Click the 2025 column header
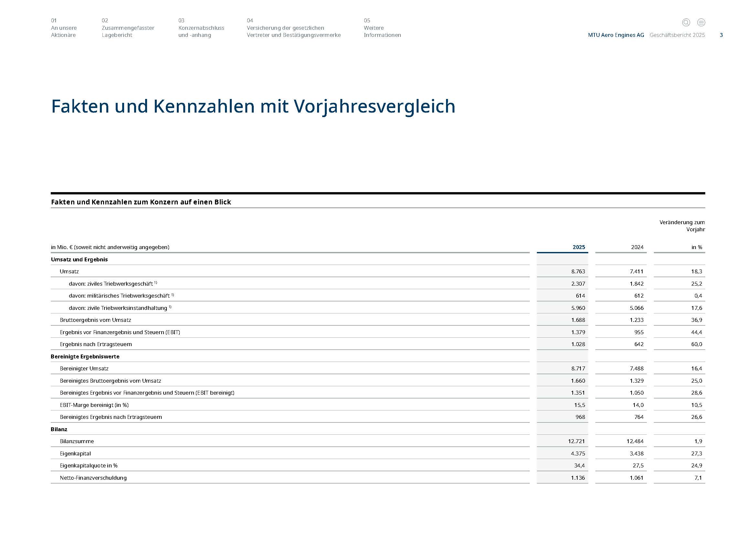756x535 pixels. click(x=579, y=247)
